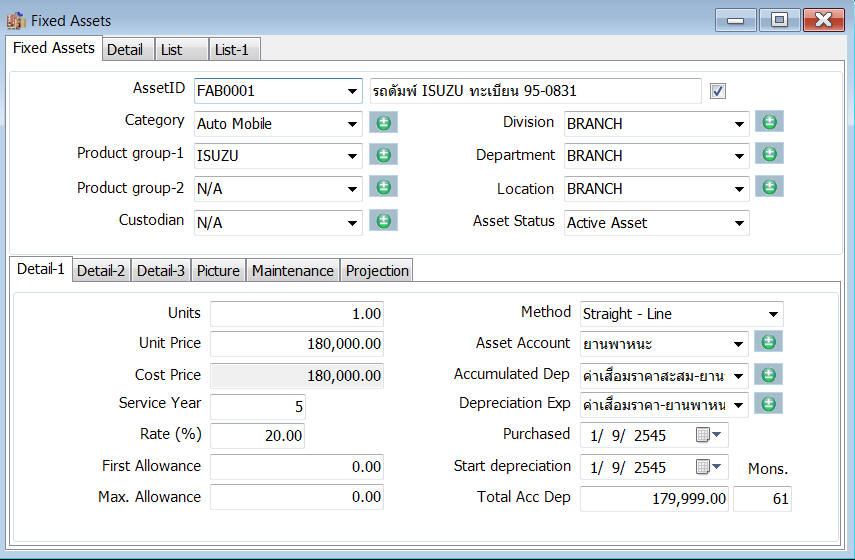Click the green add icon next to Department

(x=769, y=154)
